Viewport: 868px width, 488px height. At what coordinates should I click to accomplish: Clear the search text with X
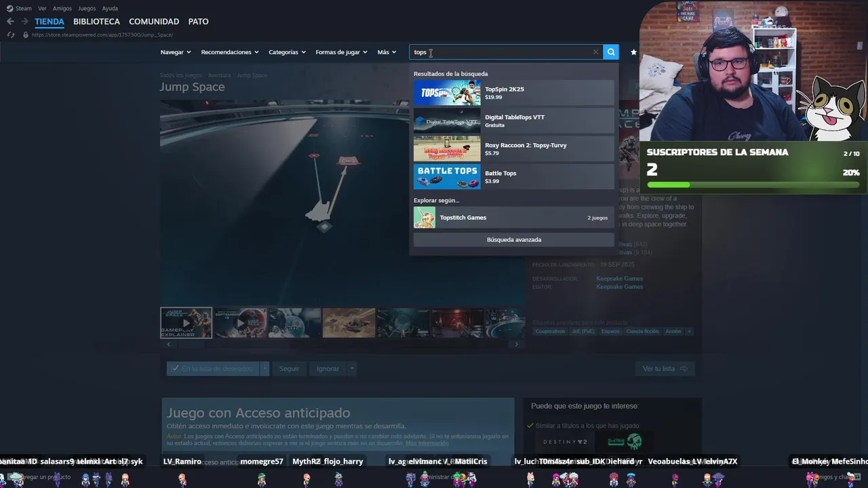(x=596, y=52)
